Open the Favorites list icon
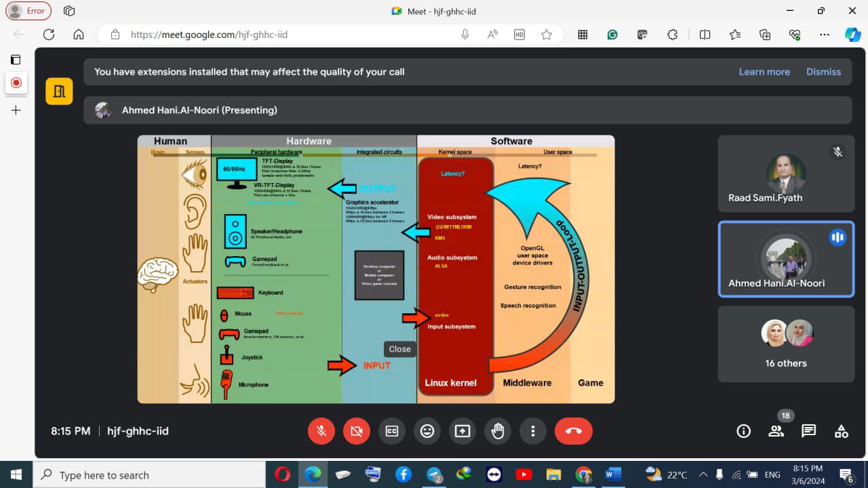The image size is (868, 488). click(735, 35)
